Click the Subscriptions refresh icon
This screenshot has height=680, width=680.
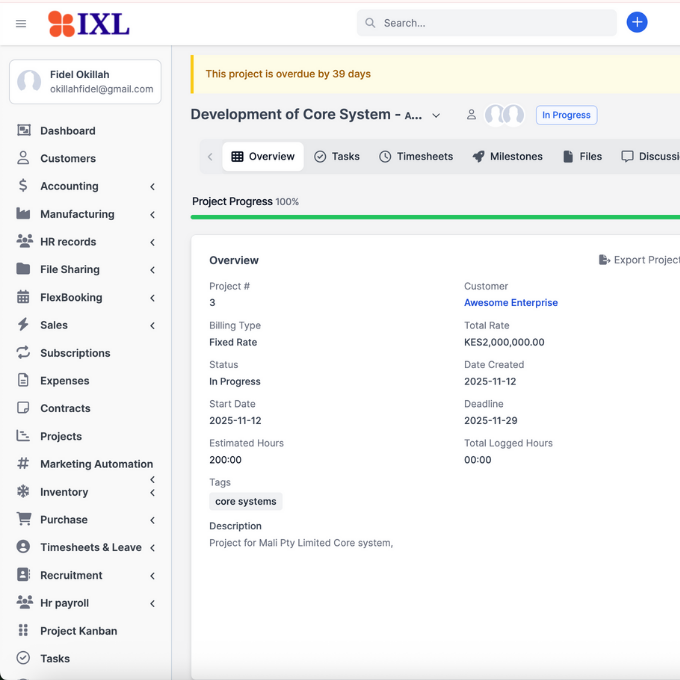pyautogui.click(x=23, y=353)
